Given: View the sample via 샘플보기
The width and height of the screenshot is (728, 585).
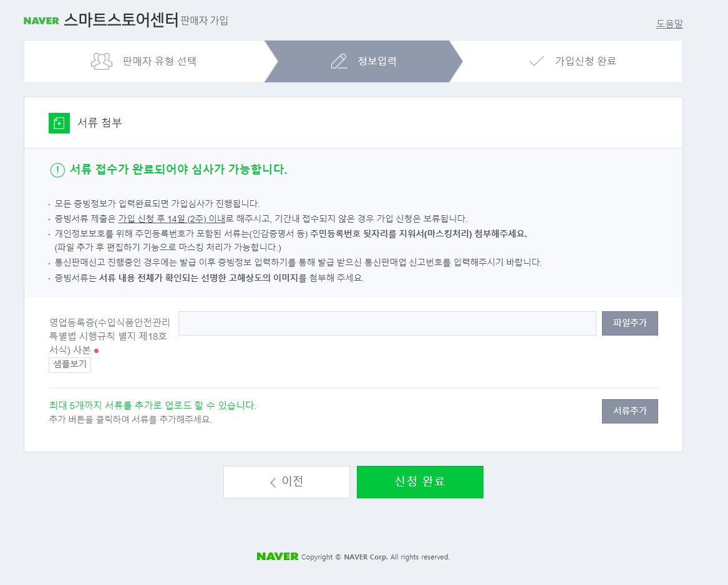Looking at the screenshot, I should pos(70,364).
